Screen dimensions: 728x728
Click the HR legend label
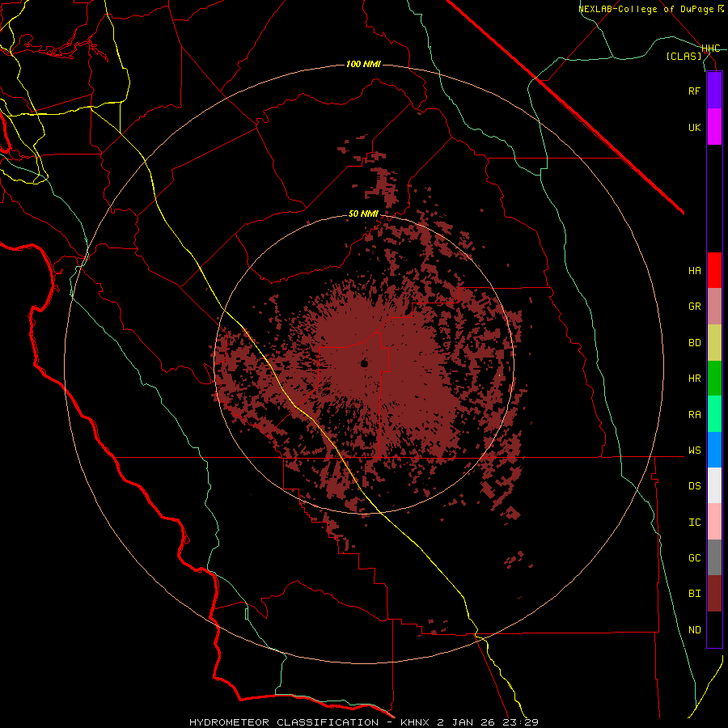[x=694, y=379]
